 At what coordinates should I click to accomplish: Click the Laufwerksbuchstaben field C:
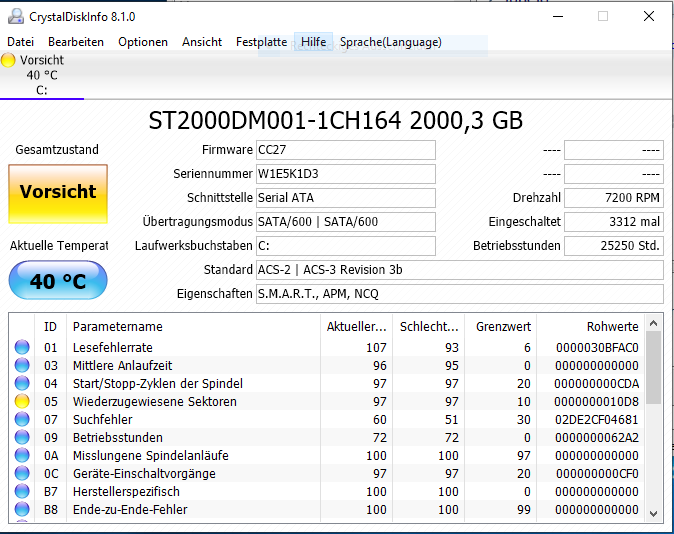click(346, 246)
